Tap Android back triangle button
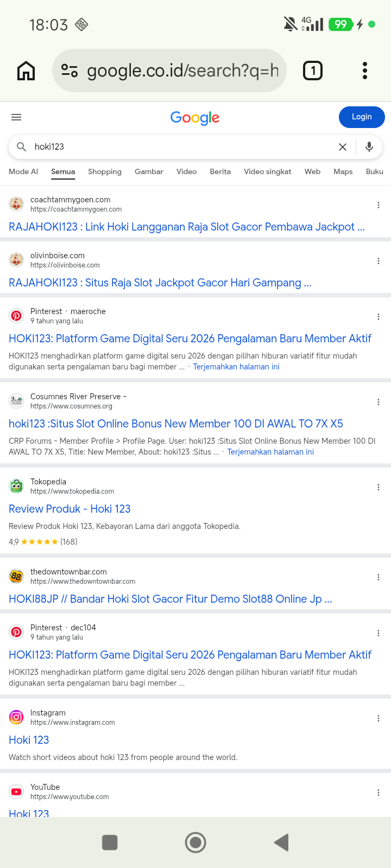Screen dimensions: 391x868 (281, 843)
